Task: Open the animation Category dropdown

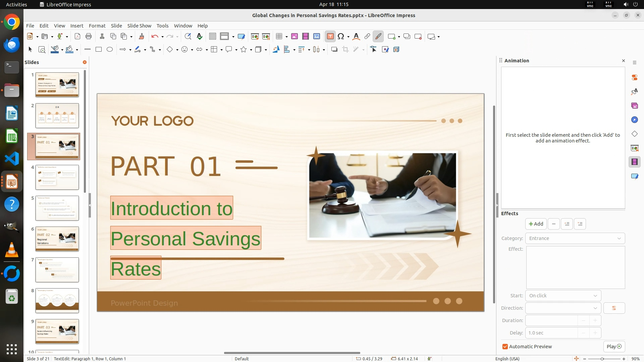Action: coord(575,238)
